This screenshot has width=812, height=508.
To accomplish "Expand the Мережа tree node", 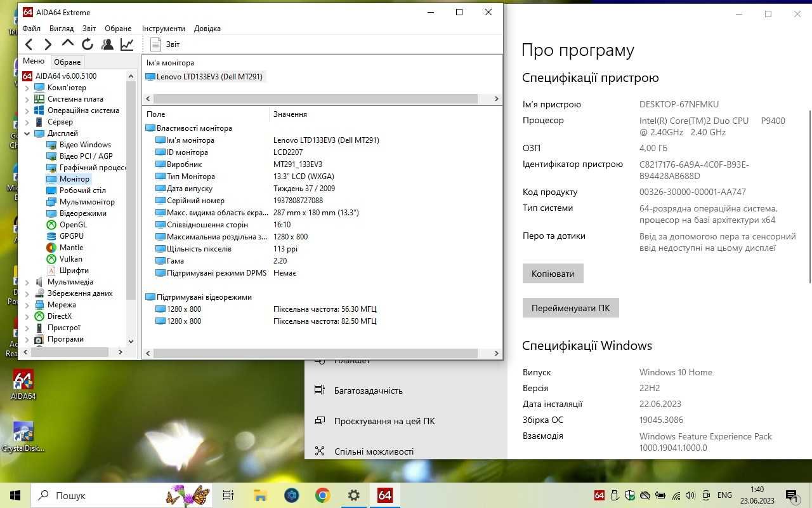I will [x=27, y=305].
